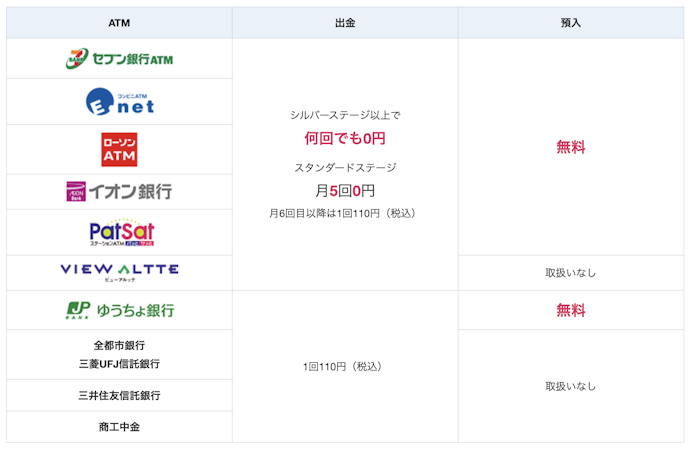This screenshot has width=690, height=451.
Task: Click the 三菱UFJ信託銀行 text
Action: 119,364
